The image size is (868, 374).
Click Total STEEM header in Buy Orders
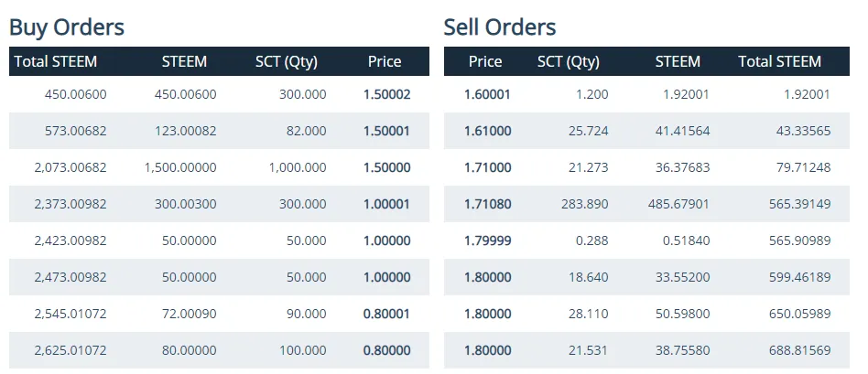55,61
